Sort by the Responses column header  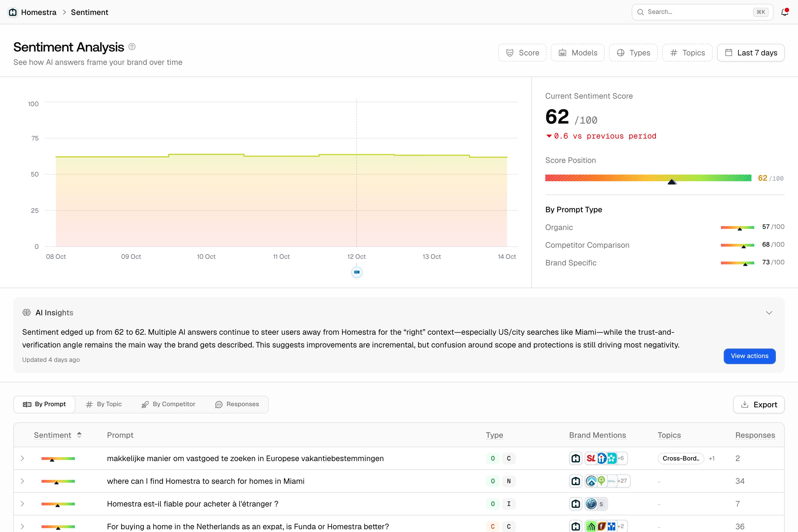click(755, 435)
